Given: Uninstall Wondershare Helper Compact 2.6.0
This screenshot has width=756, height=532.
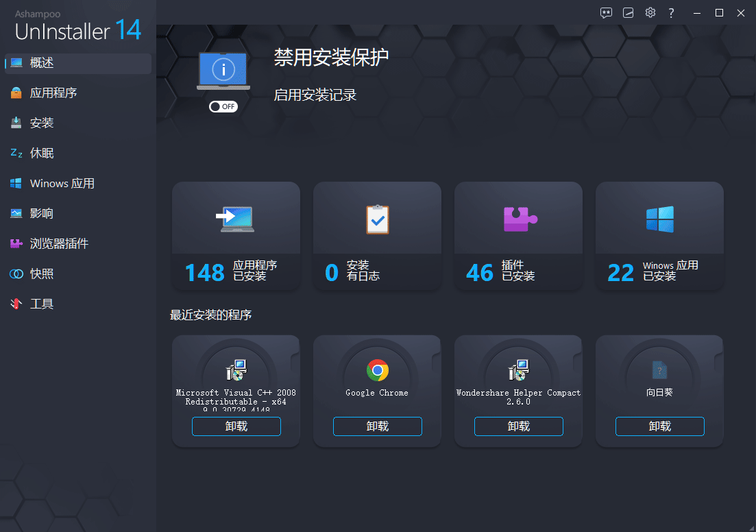Looking at the screenshot, I should click(x=519, y=426).
